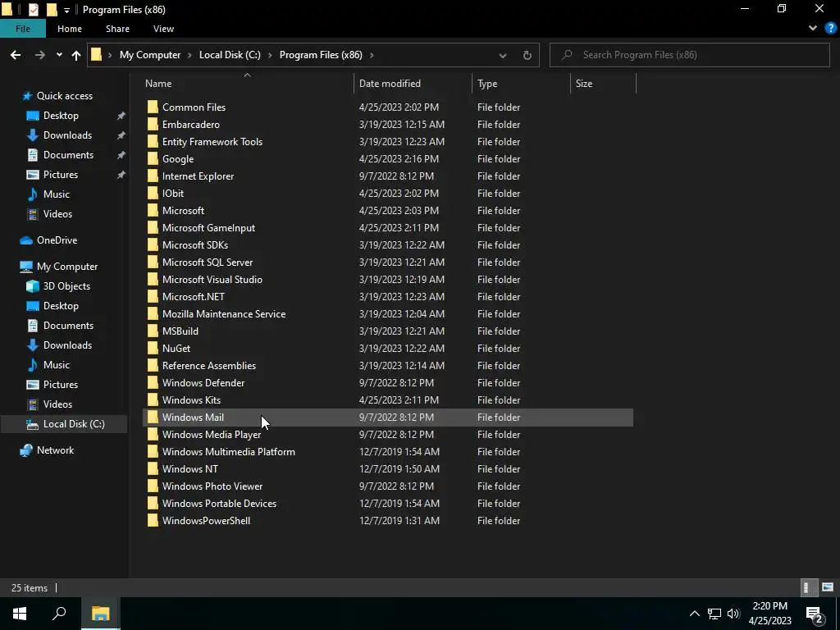Click the Windows Media Player folder name
This screenshot has width=840, height=630.
pos(212,435)
